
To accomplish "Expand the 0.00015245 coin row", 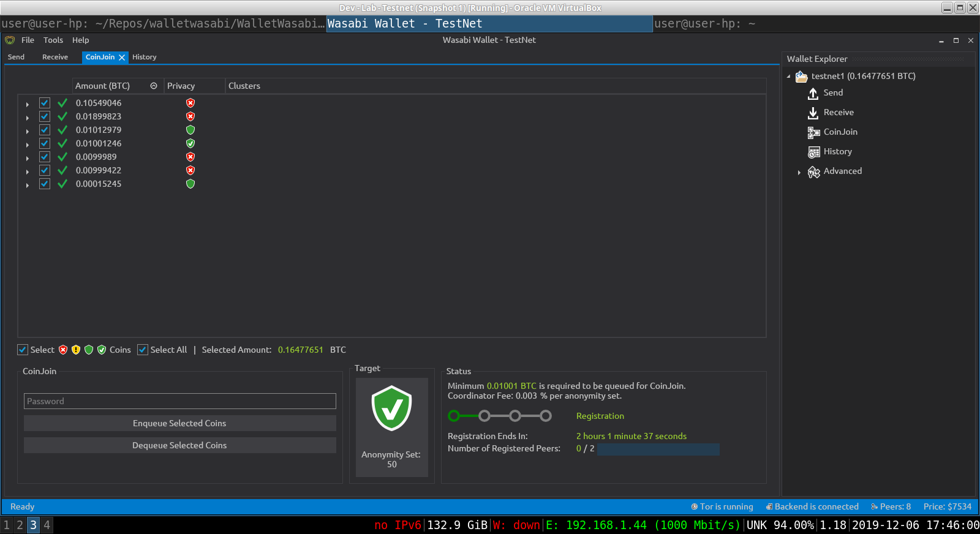I will point(28,185).
